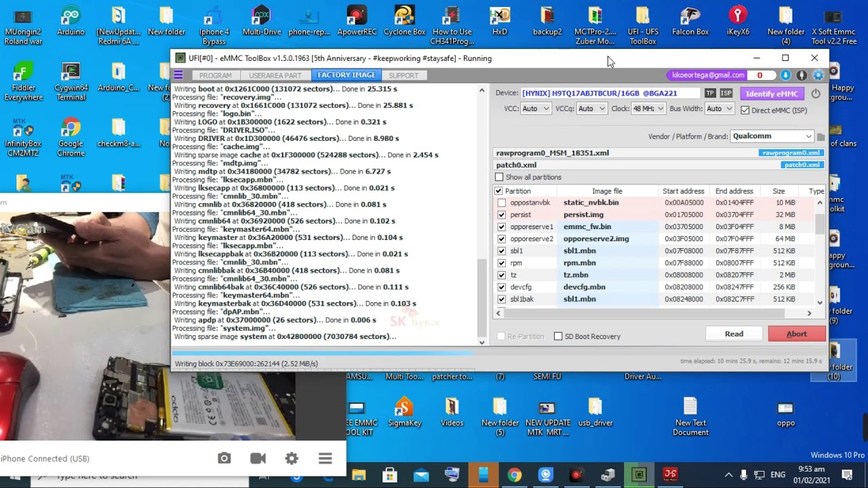Open ApowerREC desktop shortcut
The width and height of the screenshot is (868, 488).
click(357, 20)
